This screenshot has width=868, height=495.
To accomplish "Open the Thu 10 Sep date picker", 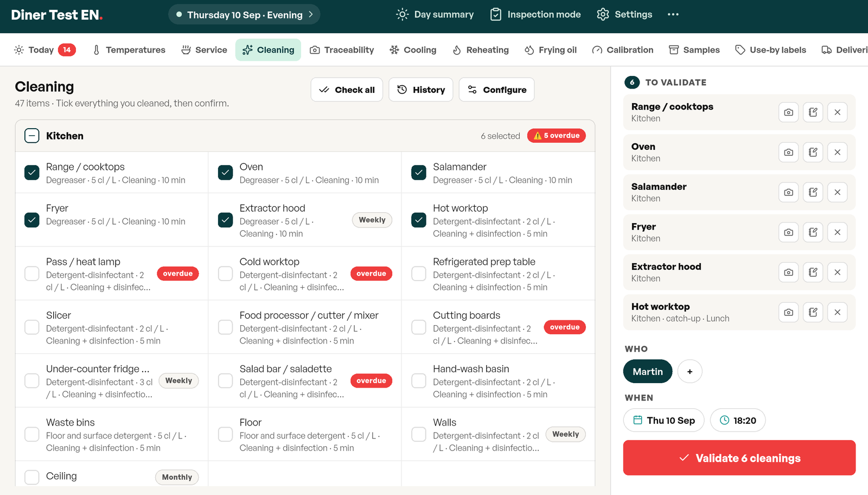I will coord(663,421).
